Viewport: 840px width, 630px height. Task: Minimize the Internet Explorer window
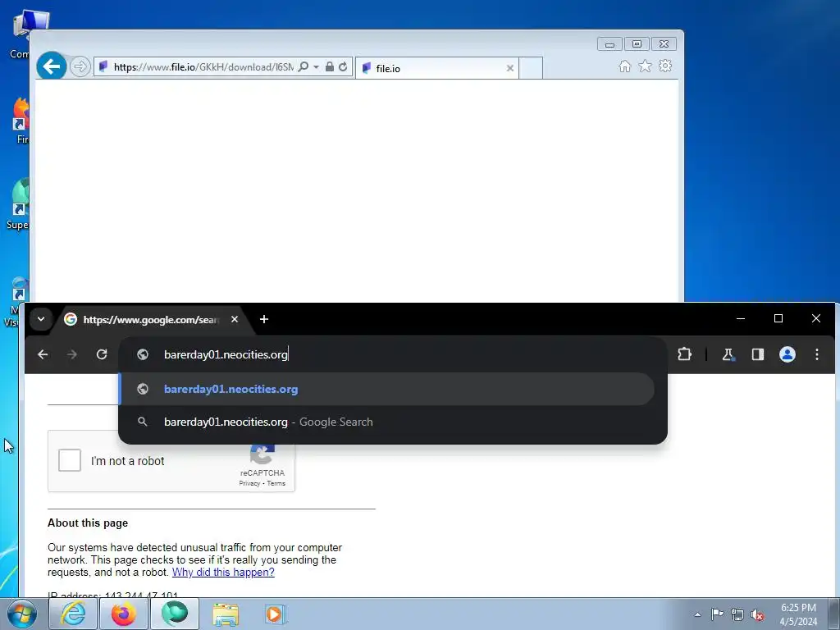pos(609,44)
